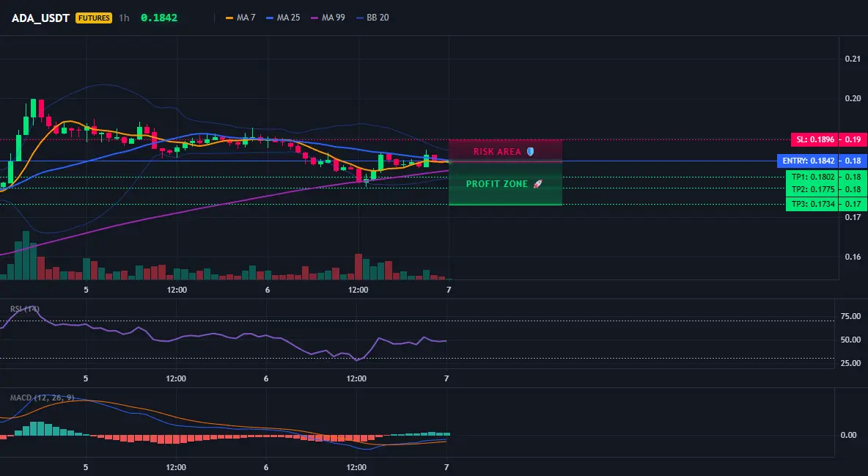Viewport: 868px width, 476px height.
Task: Click the RSI (14) indicator label
Action: pos(25,309)
